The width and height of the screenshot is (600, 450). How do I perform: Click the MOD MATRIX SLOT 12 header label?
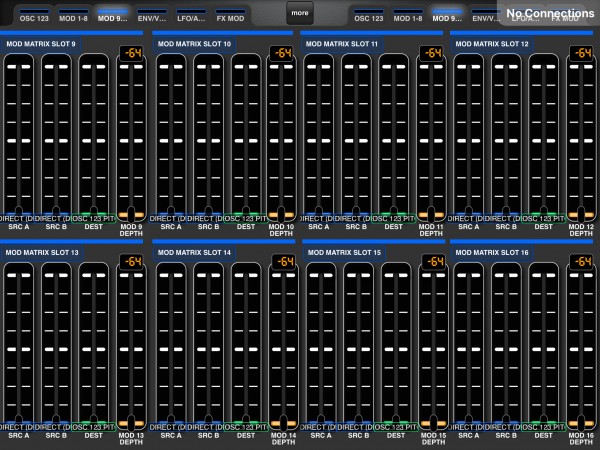tap(492, 44)
